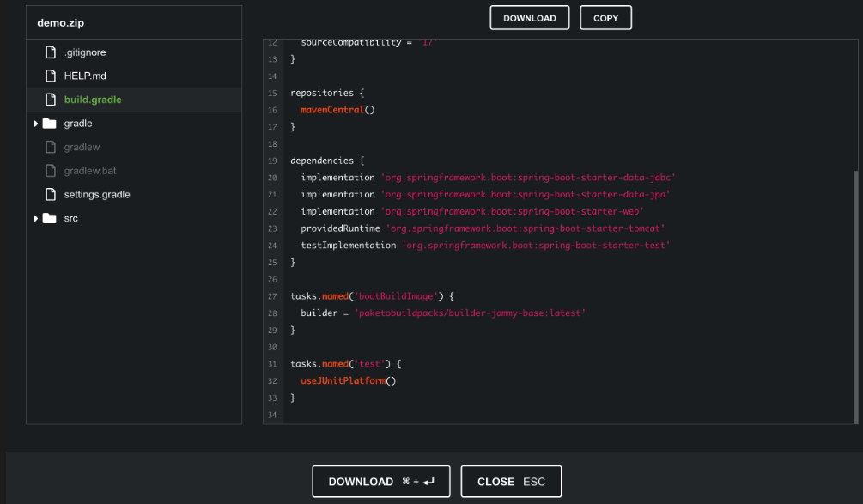863x504 pixels.
Task: Click the gradlew file icon
Action: [51, 147]
